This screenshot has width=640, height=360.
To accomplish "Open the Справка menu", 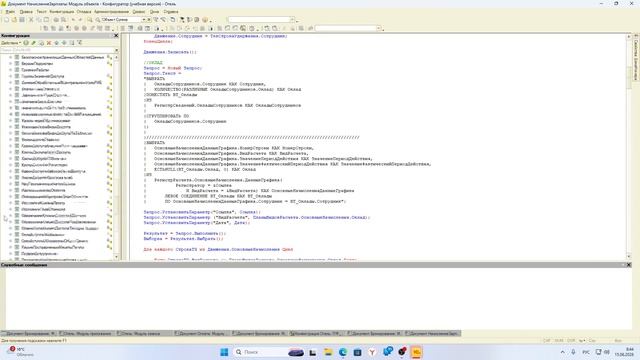I will tap(171, 12).
